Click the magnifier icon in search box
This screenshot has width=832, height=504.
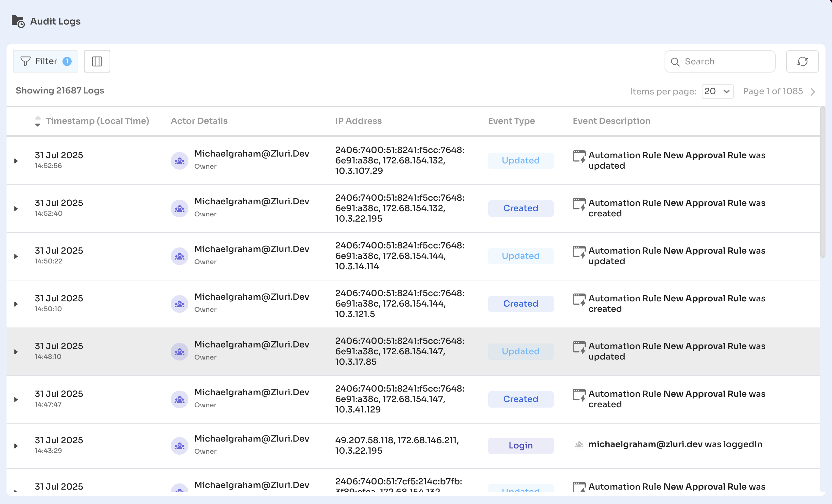675,62
